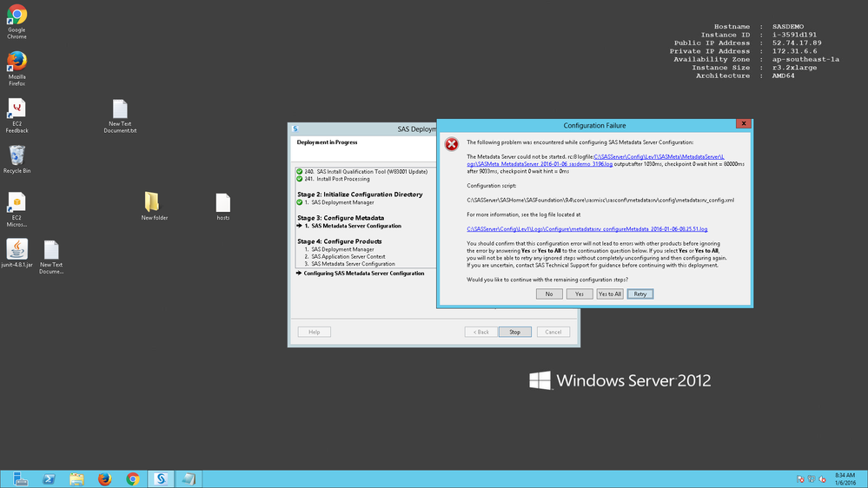Click metadatasrv_config.xml script path text
The image size is (868, 488).
coord(600,201)
